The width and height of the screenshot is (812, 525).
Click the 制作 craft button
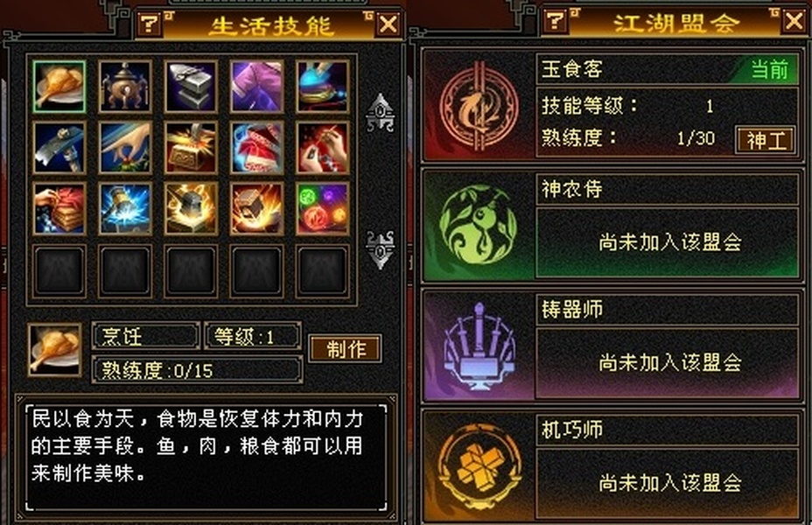tap(346, 348)
